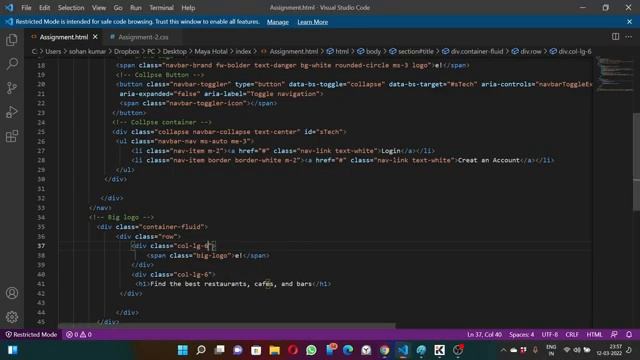Viewport: 640px width, 360px height.
Task: Change the CRLF end of line setting
Action: pyautogui.click(x=572, y=334)
